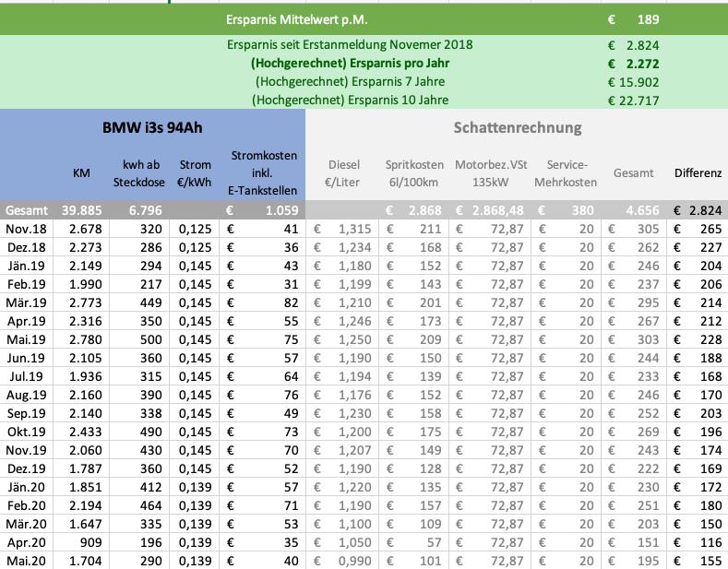Click total Schattenrechnung value 4.656
728x569 pixels.
642,210
